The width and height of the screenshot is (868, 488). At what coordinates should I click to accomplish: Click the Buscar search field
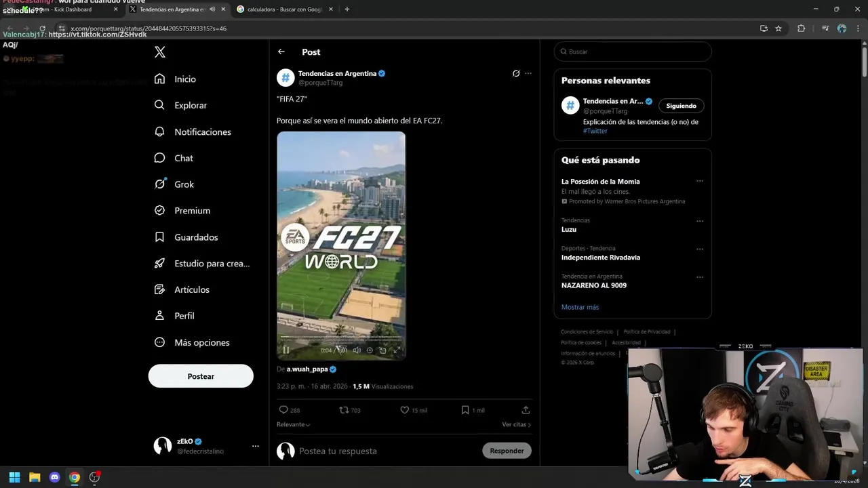tap(633, 52)
